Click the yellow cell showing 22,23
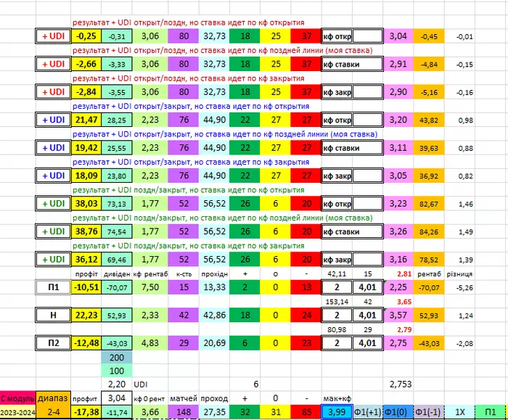The width and height of the screenshot is (508, 420). (86, 315)
